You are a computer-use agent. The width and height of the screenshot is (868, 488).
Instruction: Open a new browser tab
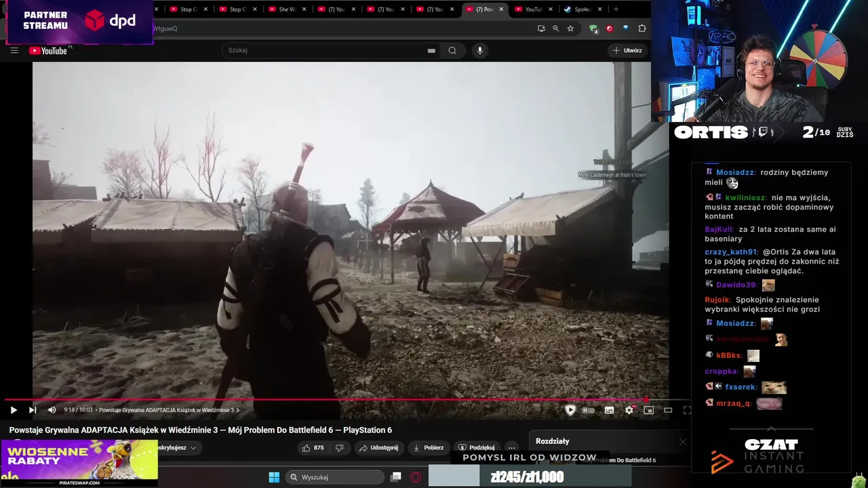click(x=616, y=9)
